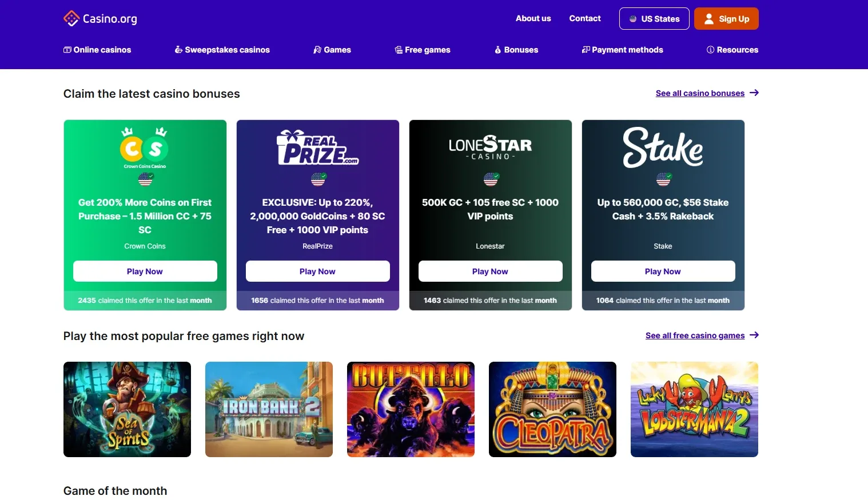Click Play Now on the Stake card

(663, 271)
